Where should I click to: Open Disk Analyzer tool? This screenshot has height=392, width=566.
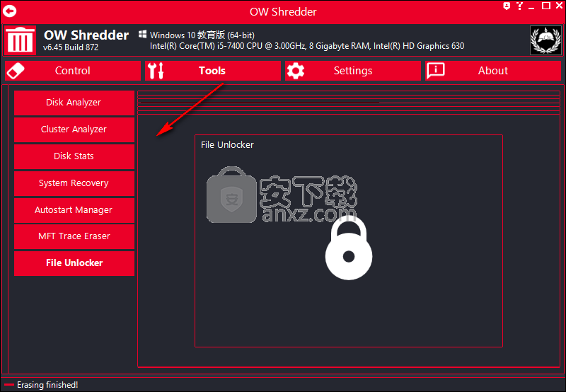[x=74, y=103]
